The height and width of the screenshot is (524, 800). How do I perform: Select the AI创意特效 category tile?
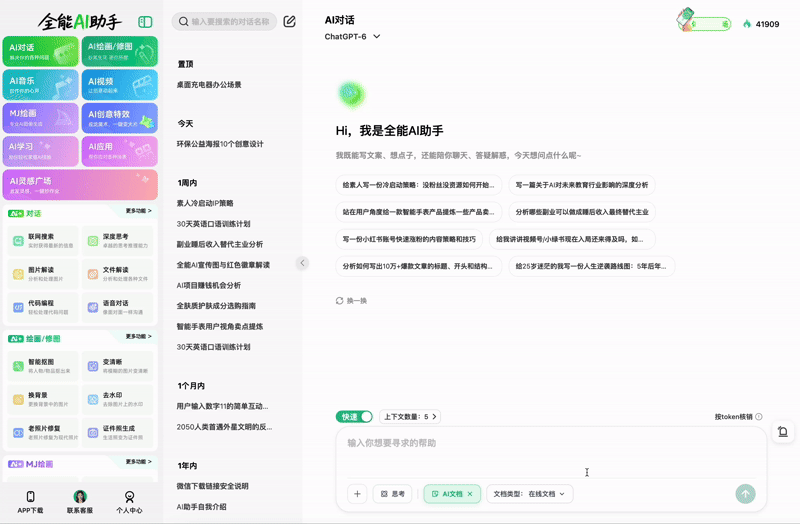tap(120, 118)
